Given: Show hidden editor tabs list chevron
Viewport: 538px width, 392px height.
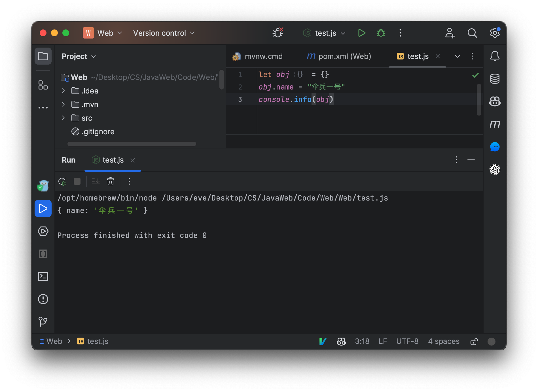Looking at the screenshot, I should (457, 56).
